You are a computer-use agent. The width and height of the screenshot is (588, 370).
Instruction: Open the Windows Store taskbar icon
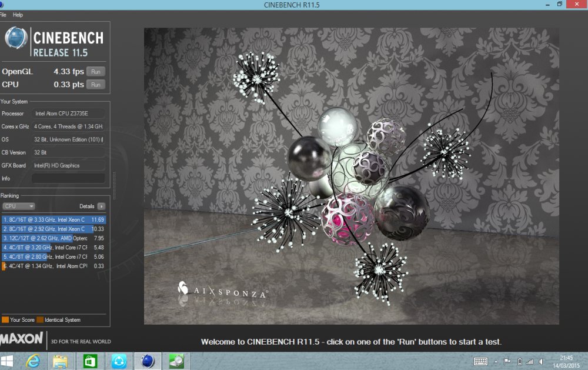pos(90,361)
